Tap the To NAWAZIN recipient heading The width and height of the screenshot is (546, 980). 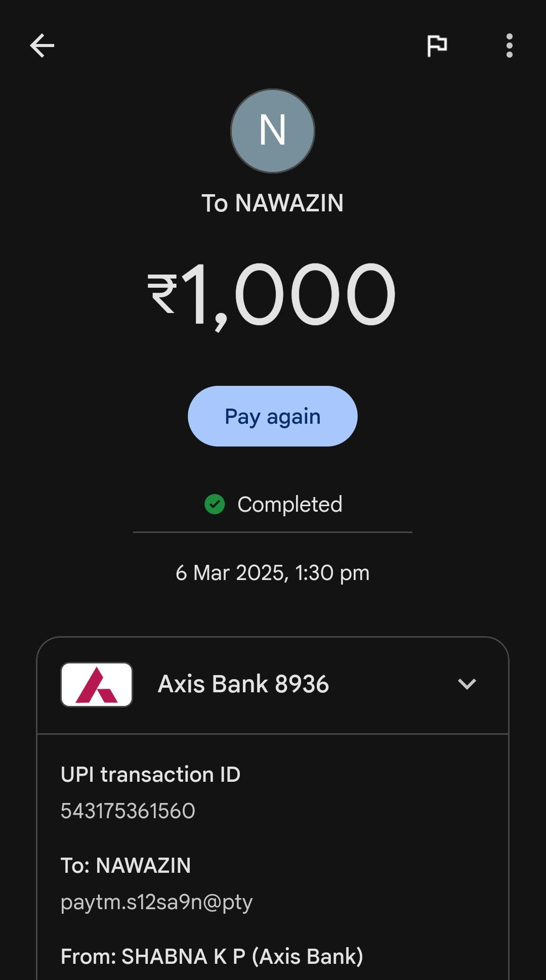pyautogui.click(x=273, y=203)
